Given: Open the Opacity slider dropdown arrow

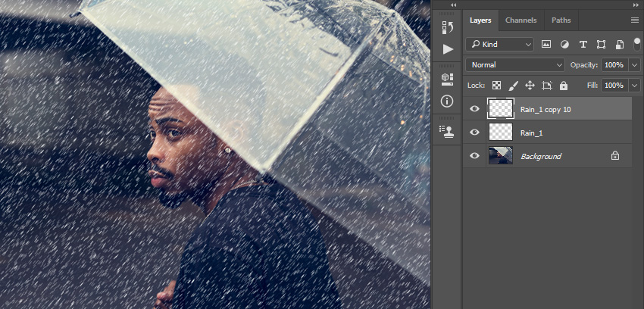Looking at the screenshot, I should pyautogui.click(x=635, y=65).
